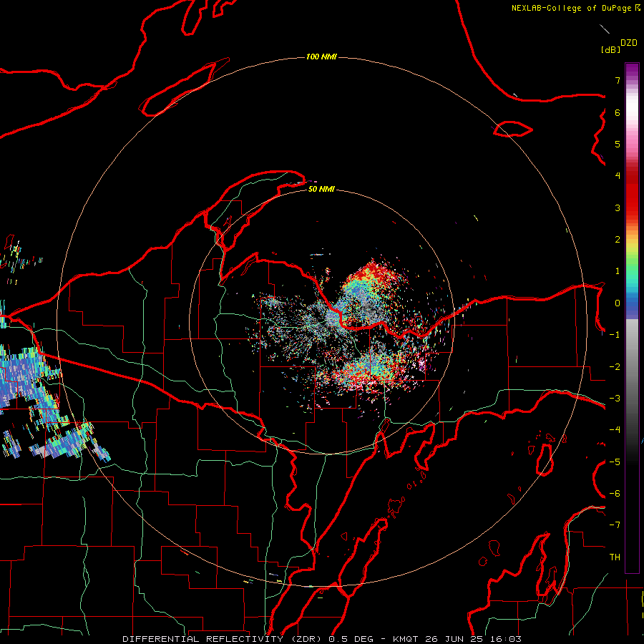
Task: Click the 16:03 timestamp in the caption
Action: point(506,639)
